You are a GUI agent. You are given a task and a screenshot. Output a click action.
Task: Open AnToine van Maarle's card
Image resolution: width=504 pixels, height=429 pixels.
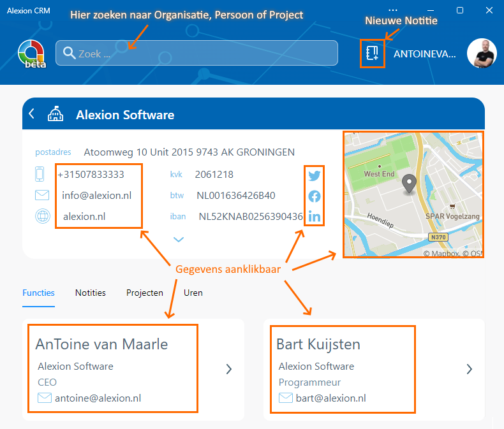click(x=133, y=369)
